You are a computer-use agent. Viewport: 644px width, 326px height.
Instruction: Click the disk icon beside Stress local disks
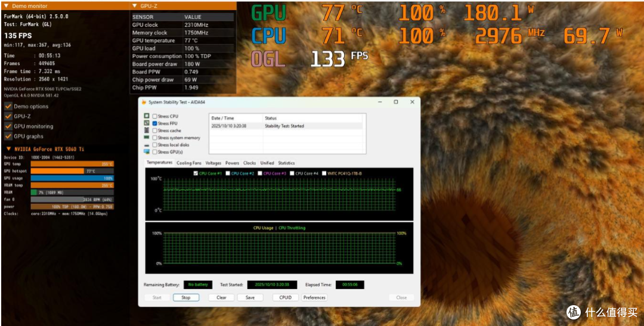click(x=147, y=145)
